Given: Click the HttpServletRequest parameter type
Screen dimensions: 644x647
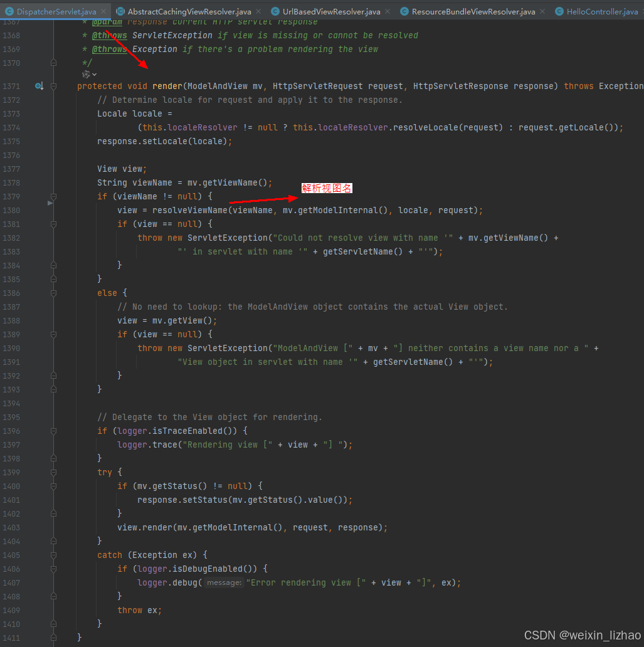Looking at the screenshot, I should coord(317,87).
